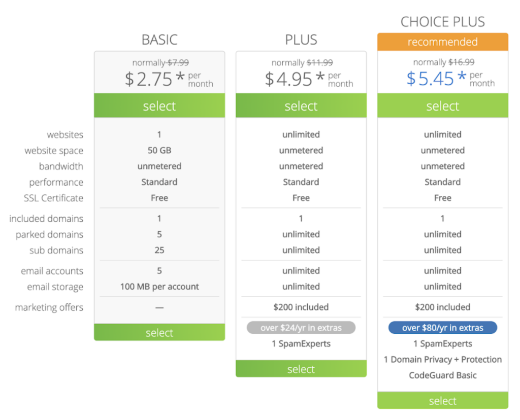Click the BASIC plan heading
This screenshot has width=520, height=420.
coord(159,40)
